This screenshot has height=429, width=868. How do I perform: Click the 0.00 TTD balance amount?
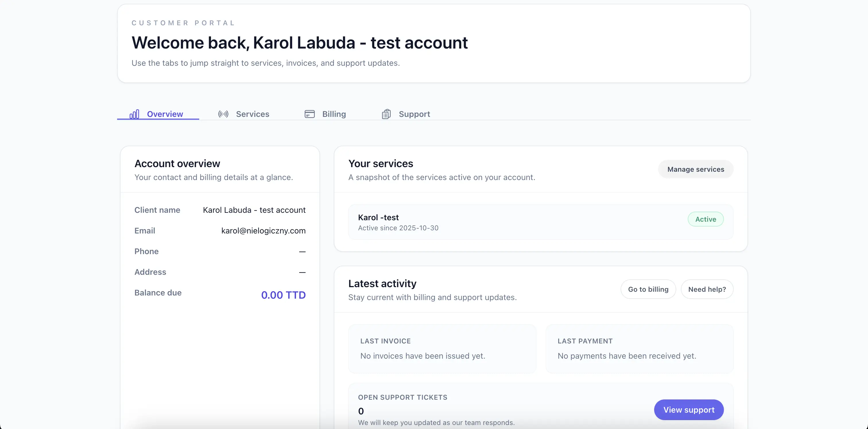283,295
